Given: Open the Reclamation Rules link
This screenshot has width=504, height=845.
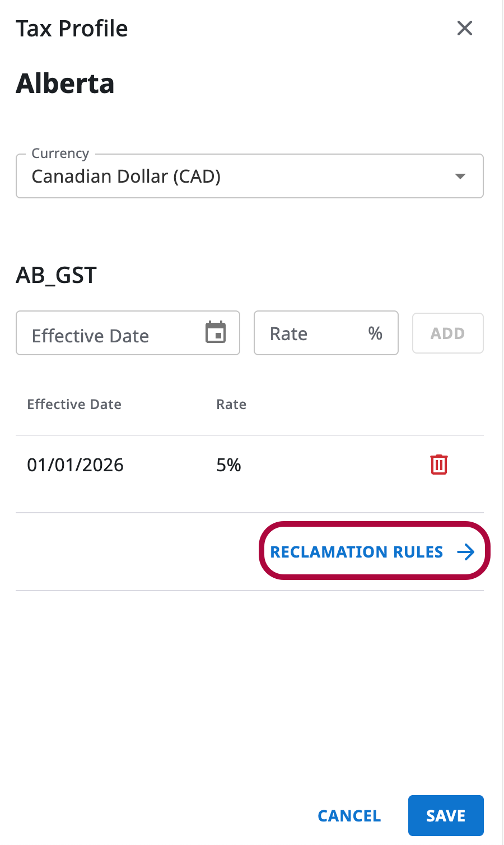Looking at the screenshot, I should pos(357,552).
